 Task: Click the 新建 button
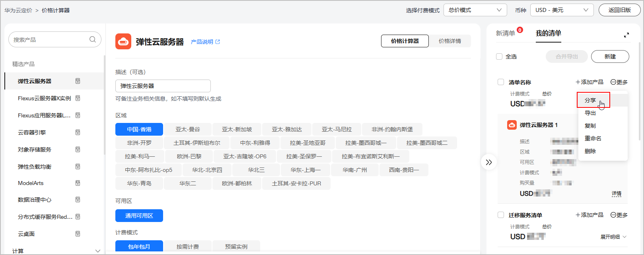tap(610, 56)
